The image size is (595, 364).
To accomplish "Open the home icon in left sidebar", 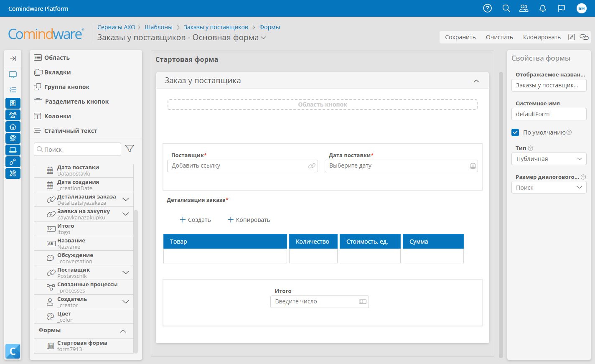I will coord(13,127).
